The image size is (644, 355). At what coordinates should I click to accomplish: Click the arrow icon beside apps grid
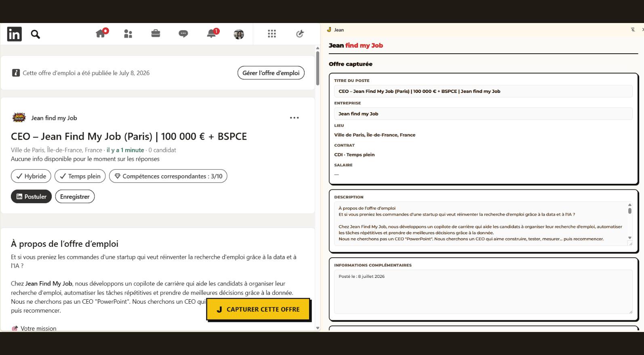pyautogui.click(x=300, y=34)
